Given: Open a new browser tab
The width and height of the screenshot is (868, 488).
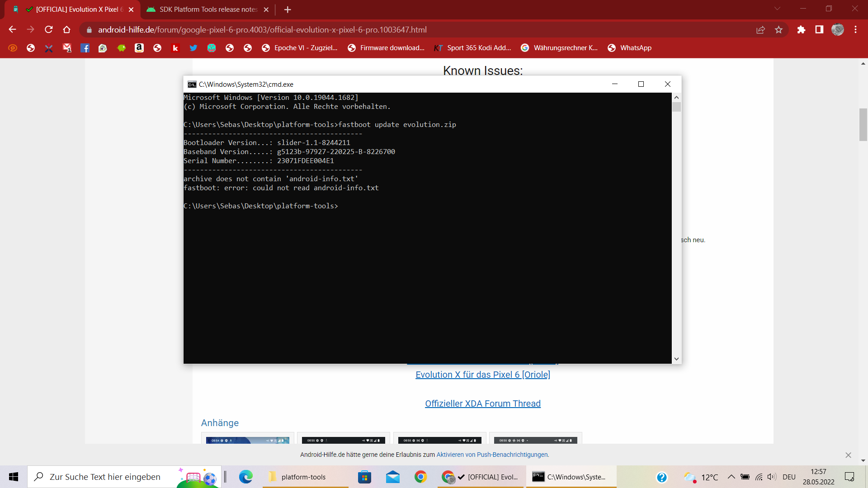Looking at the screenshot, I should [288, 9].
